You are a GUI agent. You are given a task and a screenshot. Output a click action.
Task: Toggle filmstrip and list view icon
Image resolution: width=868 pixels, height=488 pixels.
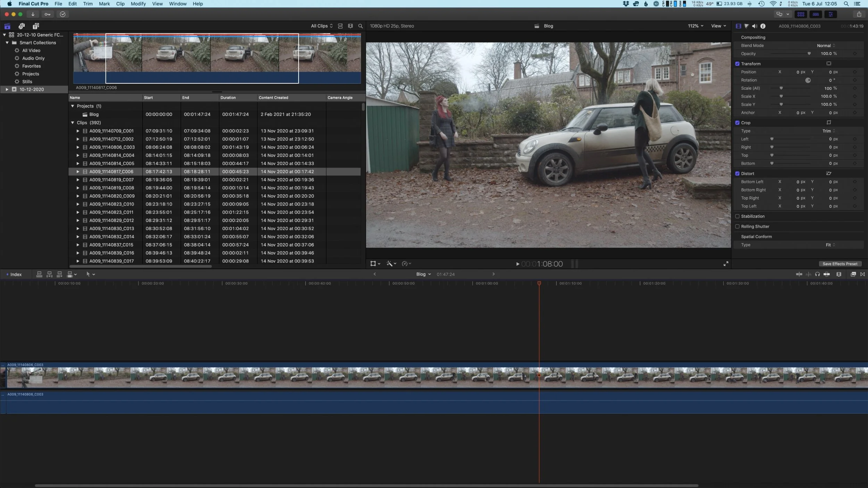340,26
